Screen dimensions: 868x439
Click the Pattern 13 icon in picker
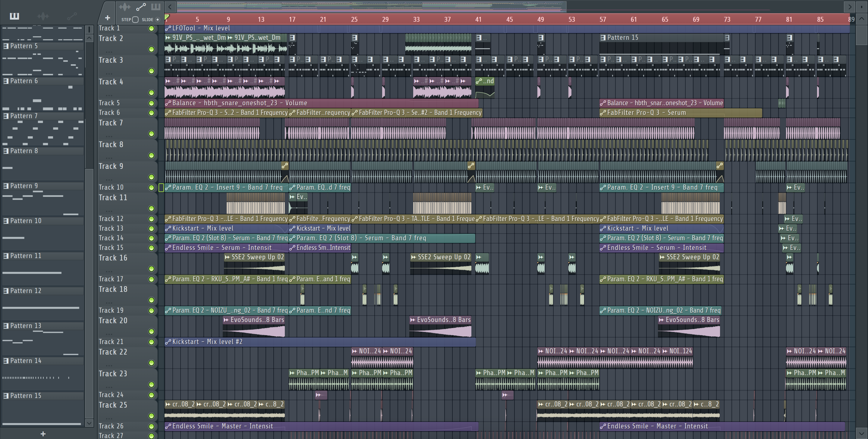6,326
